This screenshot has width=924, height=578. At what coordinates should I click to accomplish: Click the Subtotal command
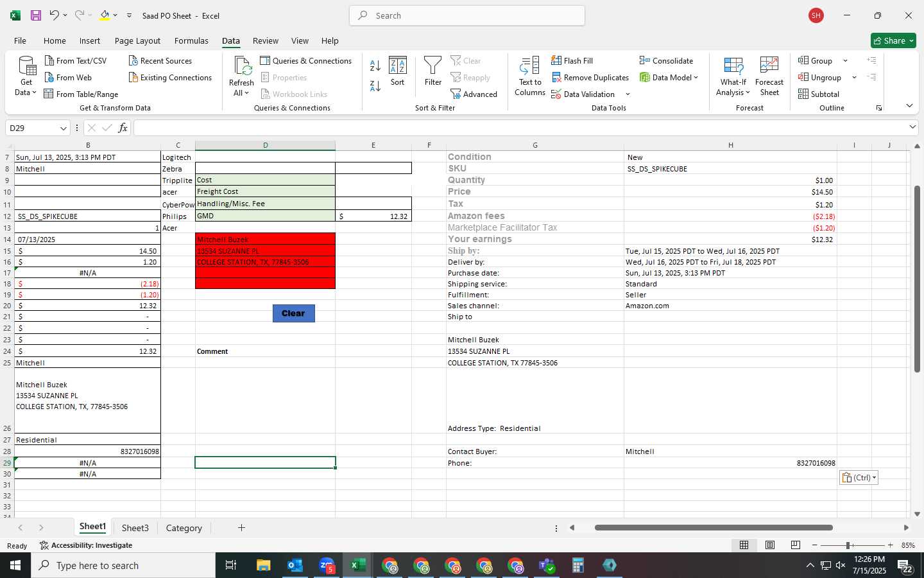pos(819,94)
